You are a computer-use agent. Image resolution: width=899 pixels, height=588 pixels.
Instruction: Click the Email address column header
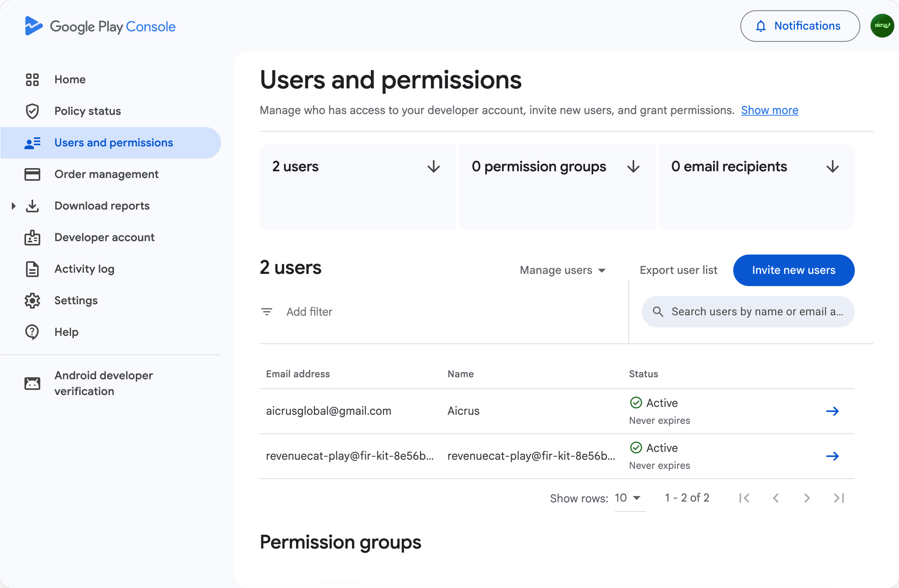(298, 374)
